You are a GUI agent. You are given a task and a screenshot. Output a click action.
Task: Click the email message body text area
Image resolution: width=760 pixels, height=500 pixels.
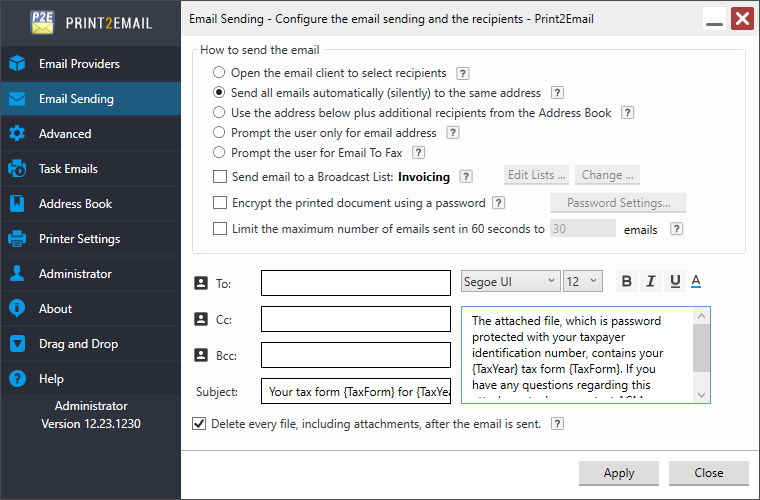pos(577,355)
